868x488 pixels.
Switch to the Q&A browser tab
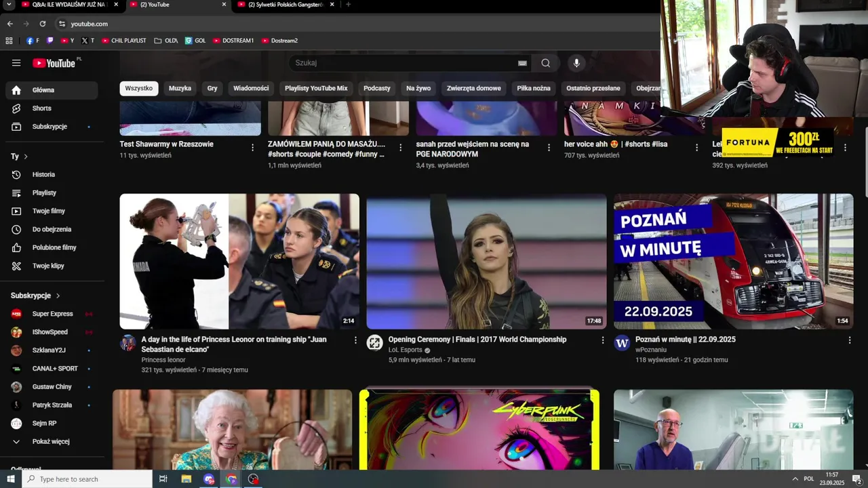pos(68,5)
